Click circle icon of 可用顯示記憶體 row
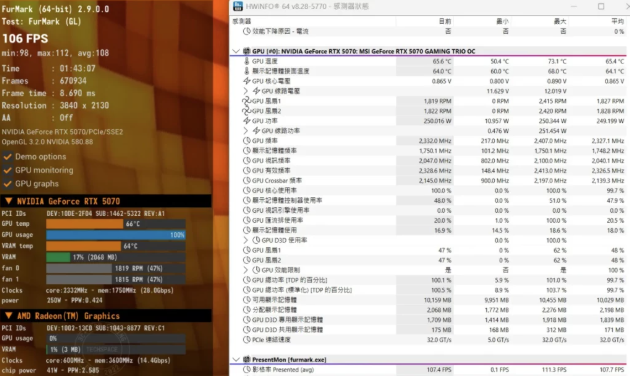Screen dimensions: 630x376 [247, 300]
